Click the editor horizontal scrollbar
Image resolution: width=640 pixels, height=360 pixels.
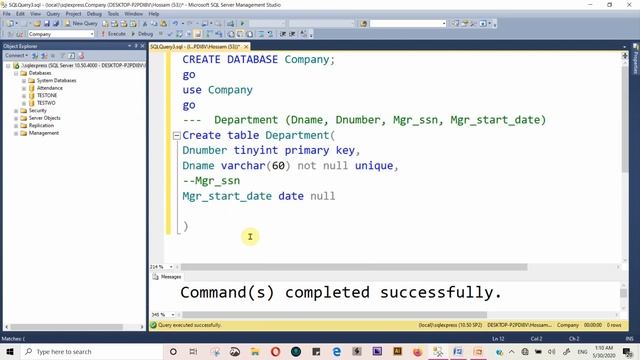tap(354, 267)
